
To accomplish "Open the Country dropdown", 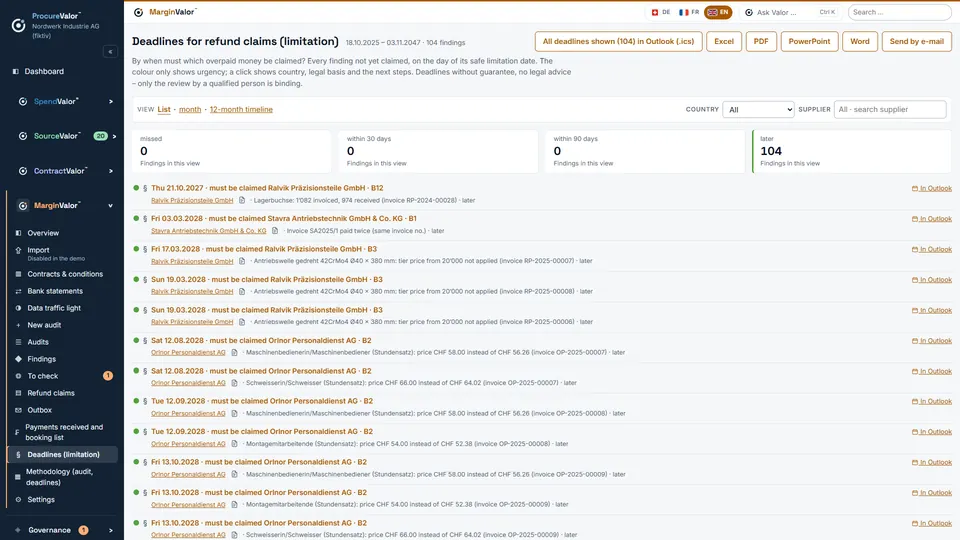I will (x=758, y=110).
